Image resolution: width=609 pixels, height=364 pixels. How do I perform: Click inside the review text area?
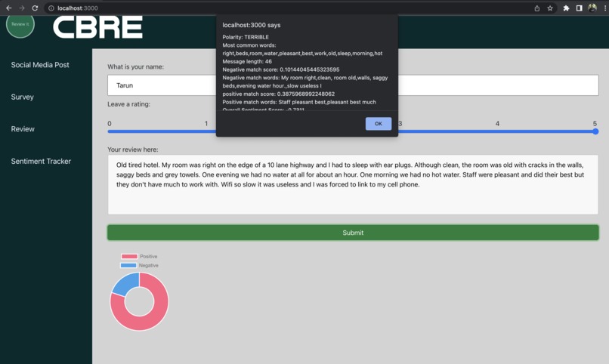353,185
